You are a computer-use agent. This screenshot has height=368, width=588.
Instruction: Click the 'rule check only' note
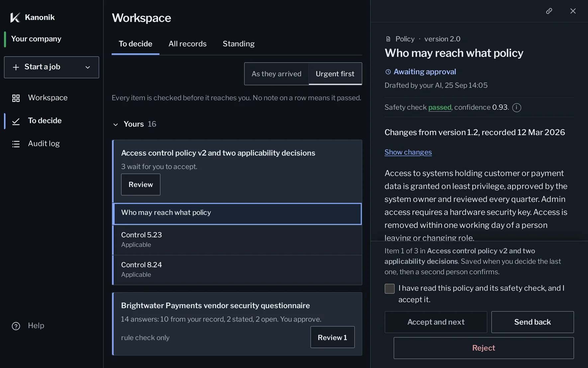(x=145, y=338)
